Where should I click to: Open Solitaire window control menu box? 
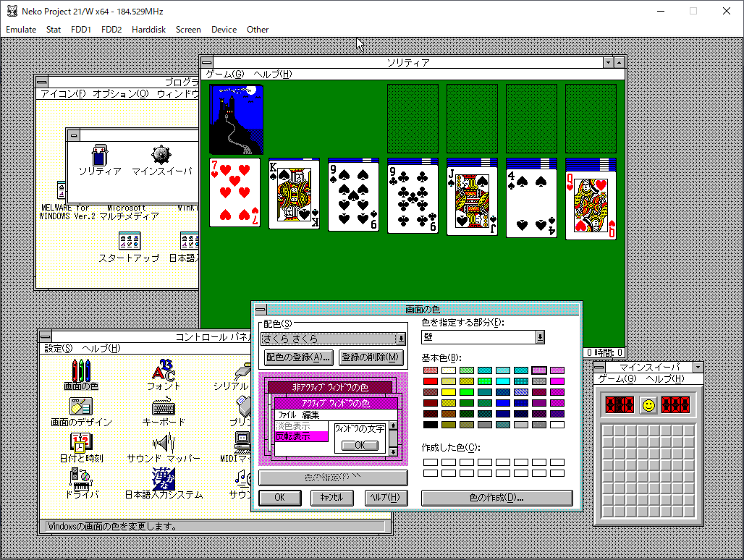(x=206, y=62)
